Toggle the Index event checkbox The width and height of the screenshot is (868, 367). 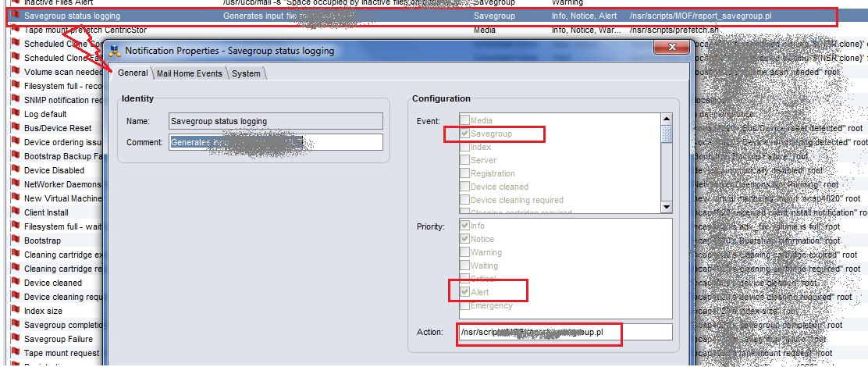(464, 147)
